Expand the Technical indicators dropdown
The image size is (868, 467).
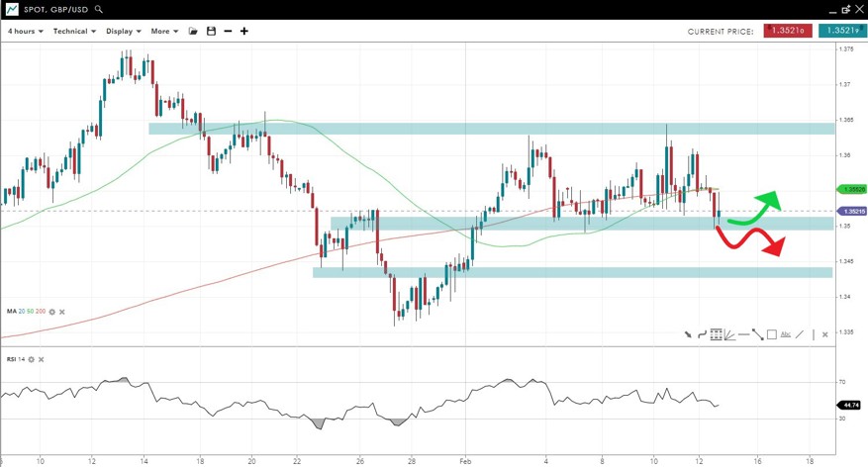(74, 32)
